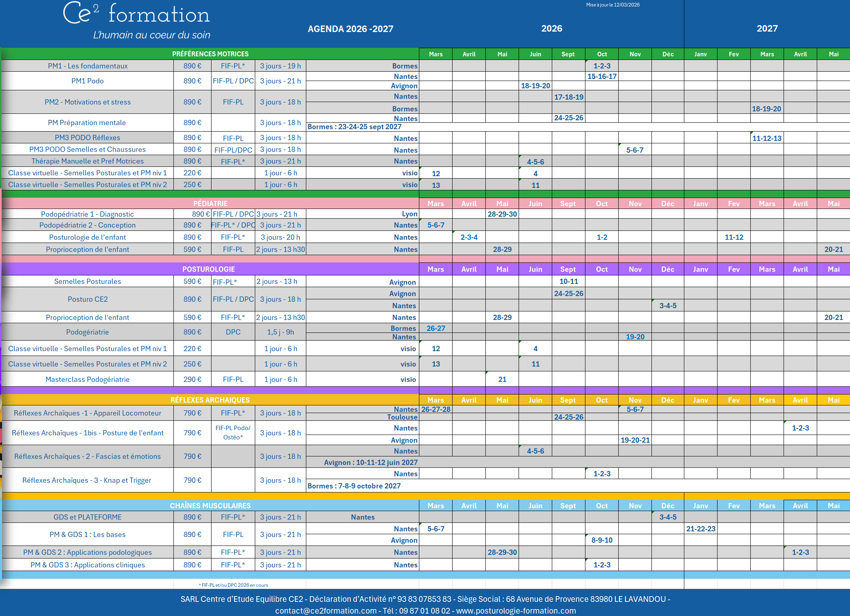
Task: Click Podopédriatrie 1 - Diagnostic course name
Action: [x=87, y=214]
